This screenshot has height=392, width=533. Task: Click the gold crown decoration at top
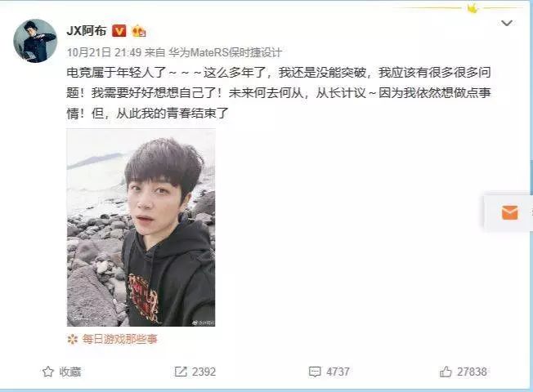pyautogui.click(x=473, y=8)
